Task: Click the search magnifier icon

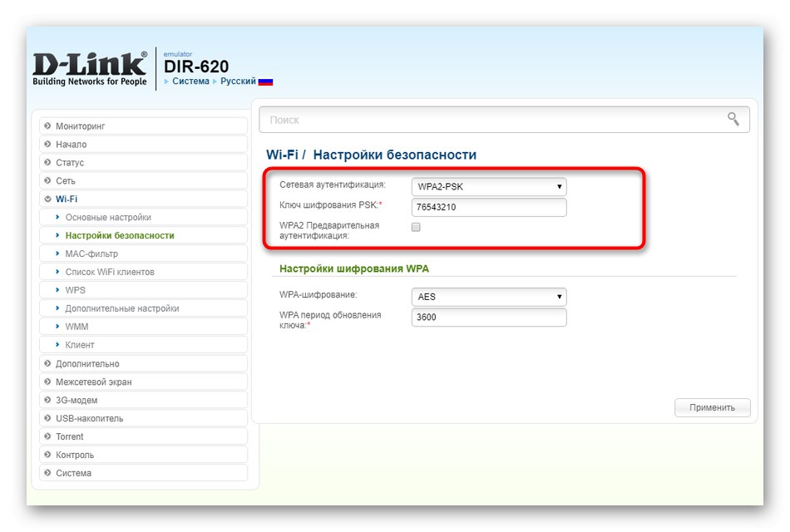Action: (x=733, y=119)
